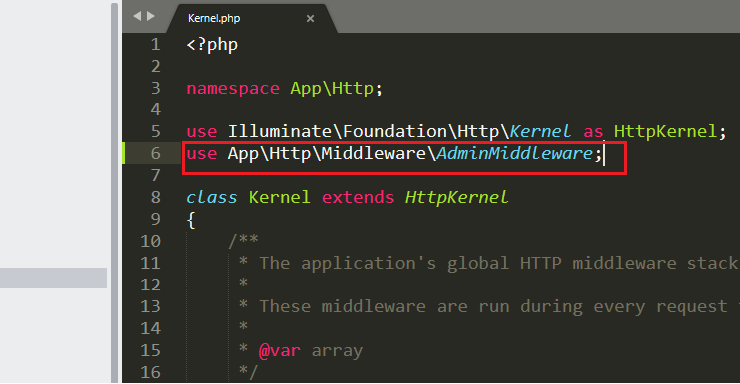Click the 'as' keyword on line 5
Screen dimensions: 740x384
point(593,132)
